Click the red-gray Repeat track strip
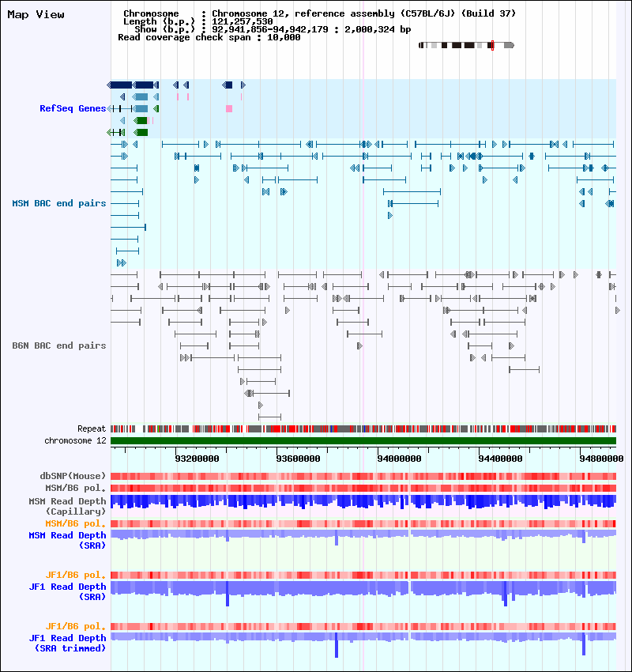632x672 pixels. tap(363, 428)
